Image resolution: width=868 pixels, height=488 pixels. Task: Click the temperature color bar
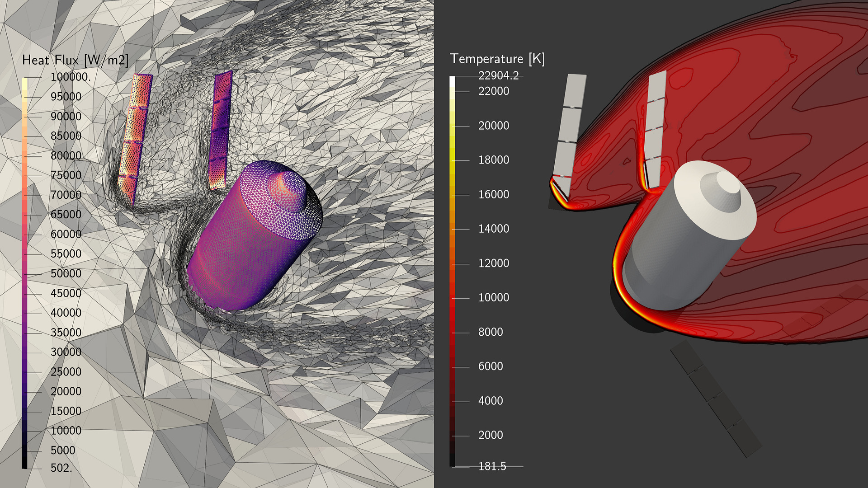tap(452, 271)
